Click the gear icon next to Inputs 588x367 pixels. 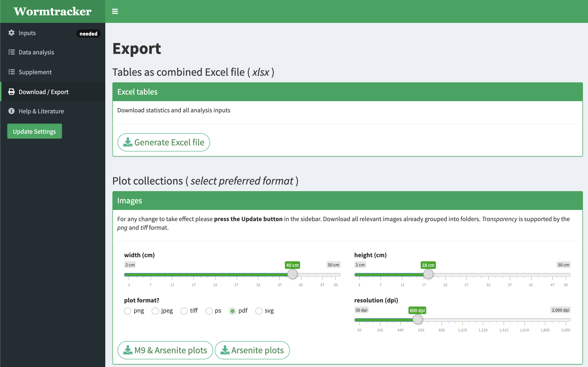click(11, 33)
